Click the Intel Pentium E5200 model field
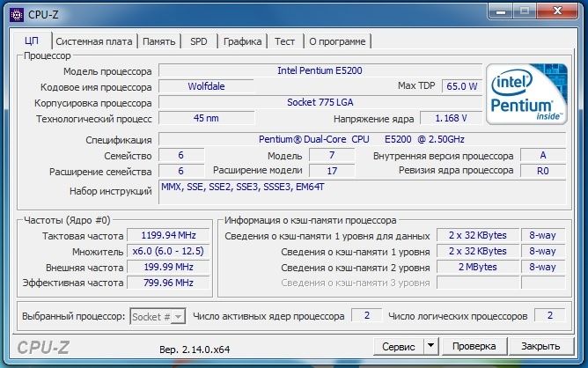 pyautogui.click(x=320, y=70)
